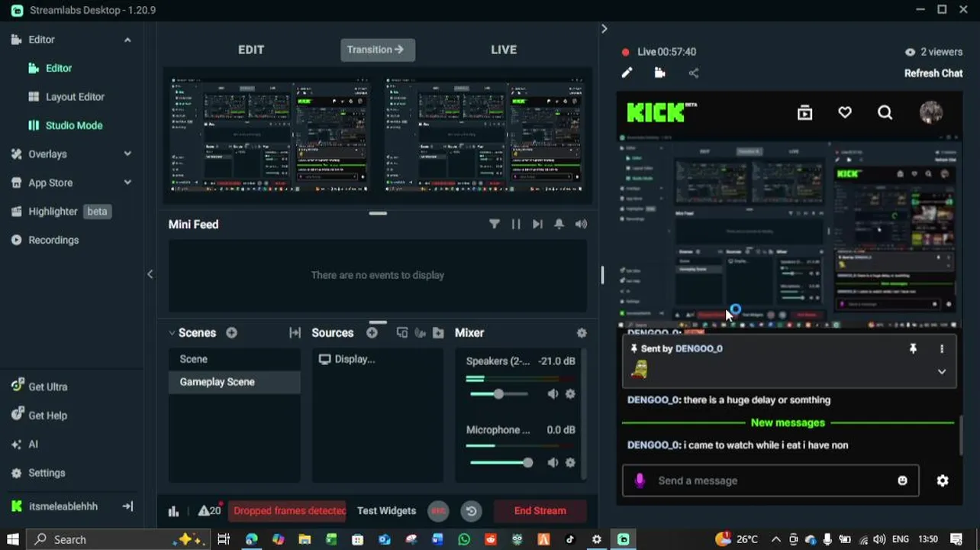Image resolution: width=980 pixels, height=550 pixels.
Task: Mute the Mini Feed alert volume
Action: [x=582, y=224]
